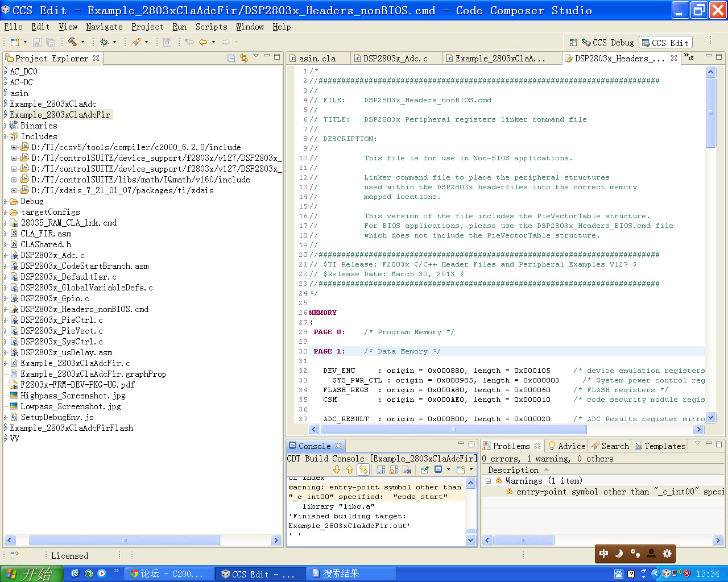Open the Build hammer dropdown arrow

(x=82, y=42)
